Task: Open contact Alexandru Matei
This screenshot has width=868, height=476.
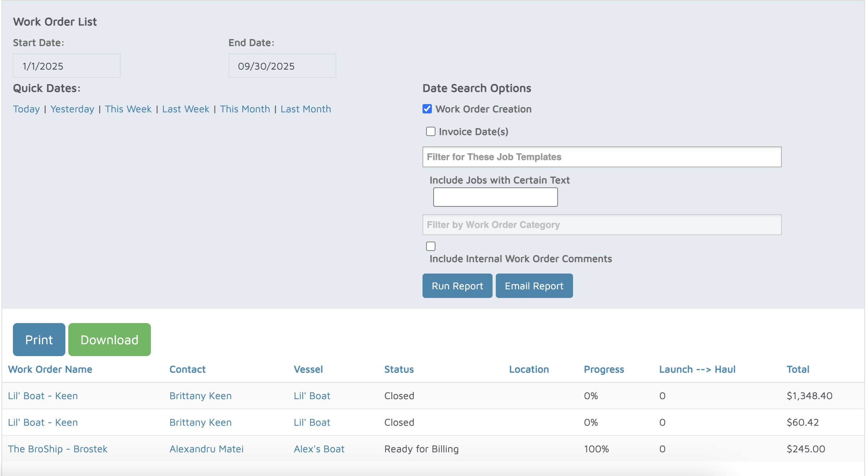Action: click(206, 449)
